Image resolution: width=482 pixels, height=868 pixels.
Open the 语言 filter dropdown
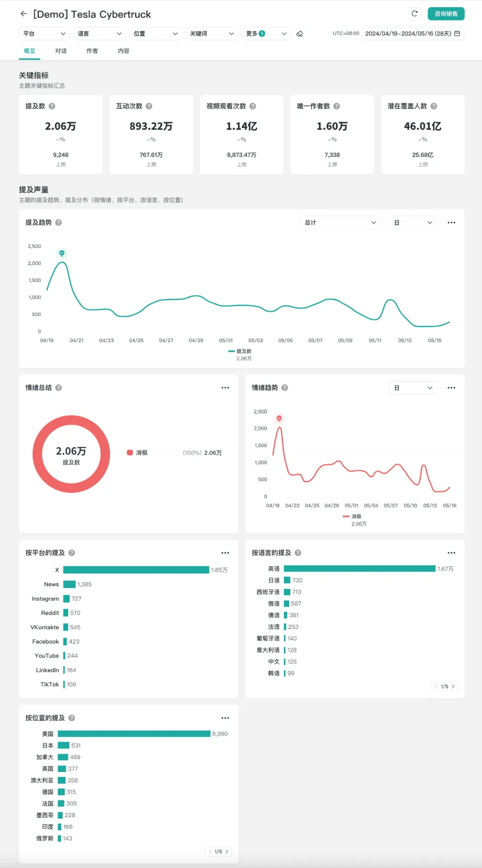click(100, 33)
